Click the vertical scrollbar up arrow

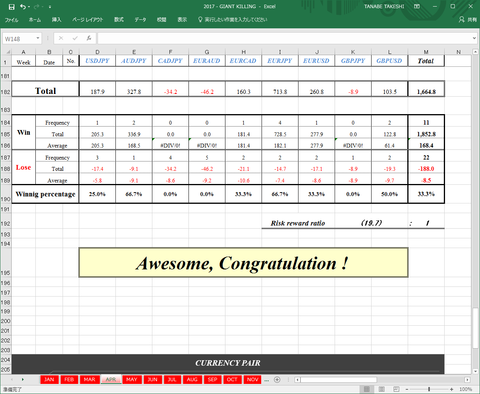(475, 52)
